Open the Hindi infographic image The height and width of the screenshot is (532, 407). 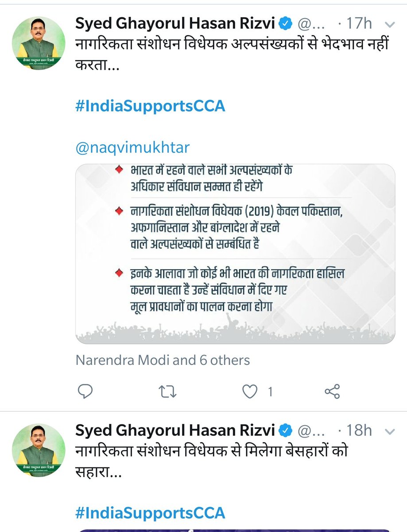click(235, 254)
